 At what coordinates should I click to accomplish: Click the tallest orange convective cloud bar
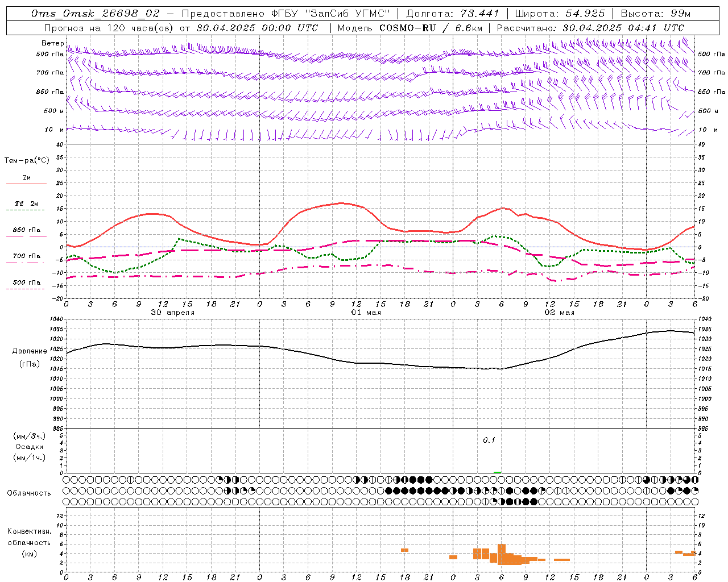[x=502, y=554]
